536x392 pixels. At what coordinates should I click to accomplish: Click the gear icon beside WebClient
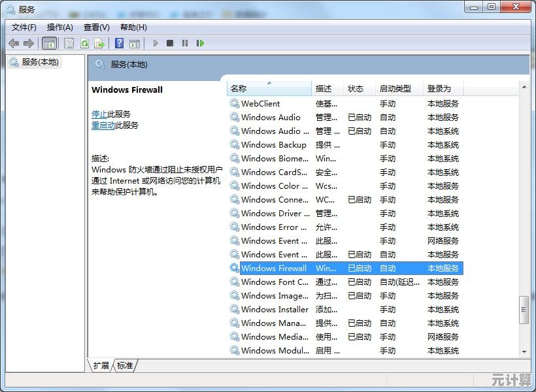235,103
